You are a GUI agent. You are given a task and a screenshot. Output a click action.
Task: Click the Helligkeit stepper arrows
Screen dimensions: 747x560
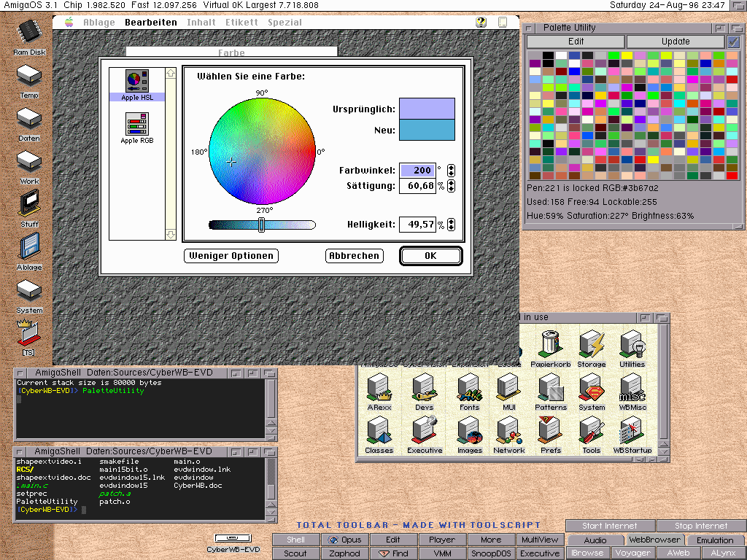tap(451, 225)
